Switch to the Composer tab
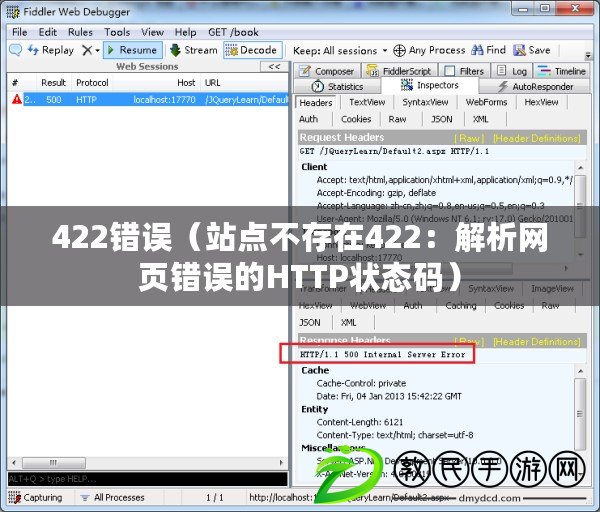Viewport: 600px width, 512px height. pos(326,71)
